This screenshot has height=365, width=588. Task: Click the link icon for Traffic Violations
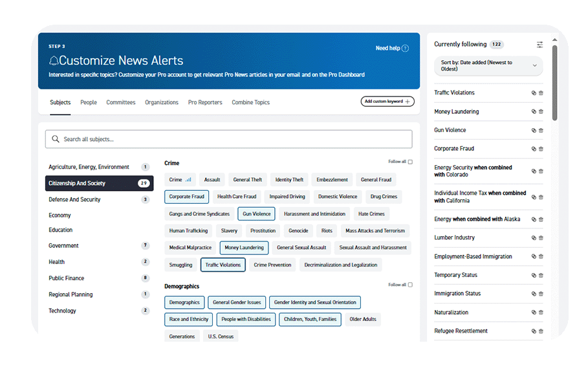[x=534, y=93]
